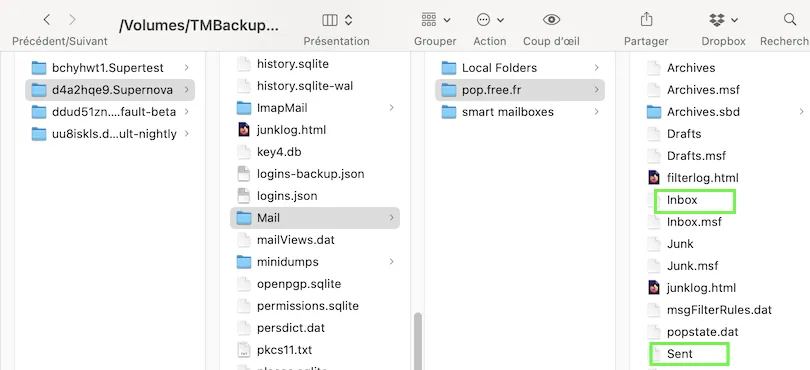Click the Partager share icon

tap(646, 20)
